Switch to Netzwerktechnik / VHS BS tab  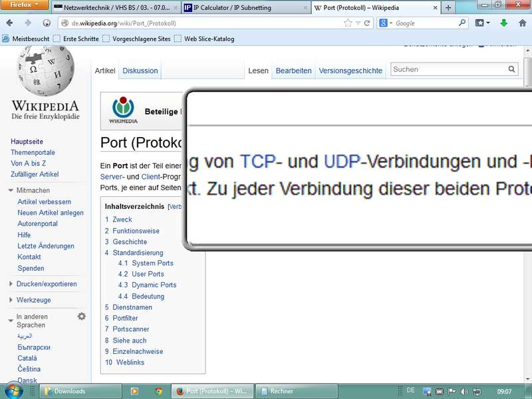click(x=116, y=7)
